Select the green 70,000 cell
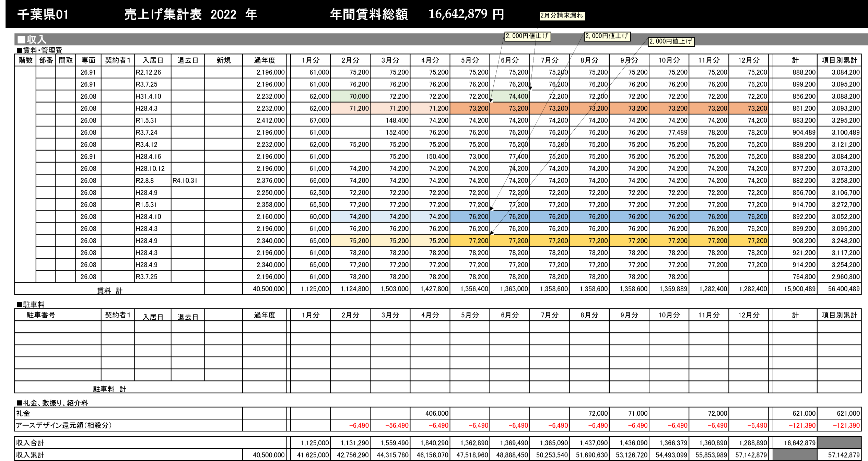The image size is (868, 461). (350, 96)
